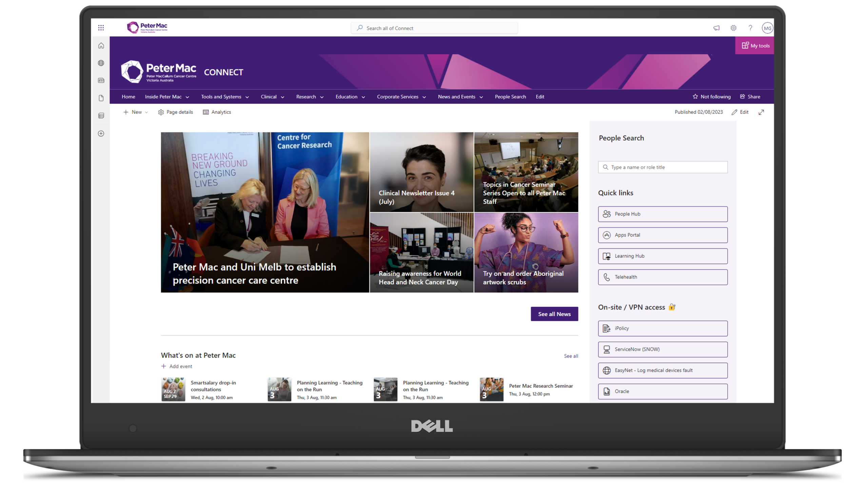Click the Type a name or role title field
This screenshot has width=868, height=493.
pyautogui.click(x=662, y=167)
